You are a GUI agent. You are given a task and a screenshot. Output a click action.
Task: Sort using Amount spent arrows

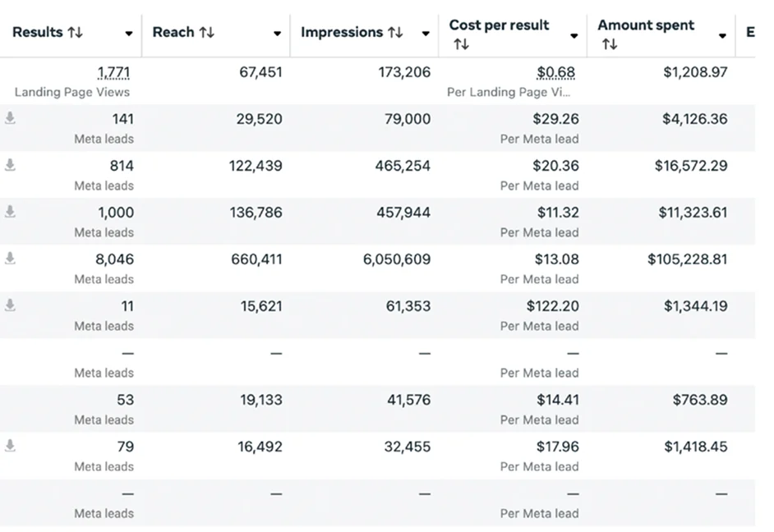(x=610, y=45)
